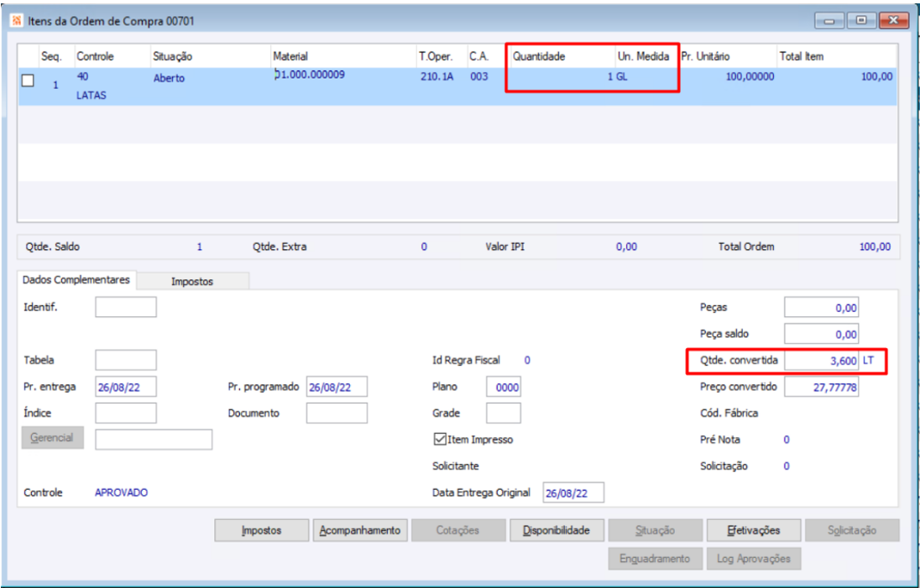Click the Solicitação button
Image resolution: width=920 pixels, height=588 pixels.
(x=852, y=531)
